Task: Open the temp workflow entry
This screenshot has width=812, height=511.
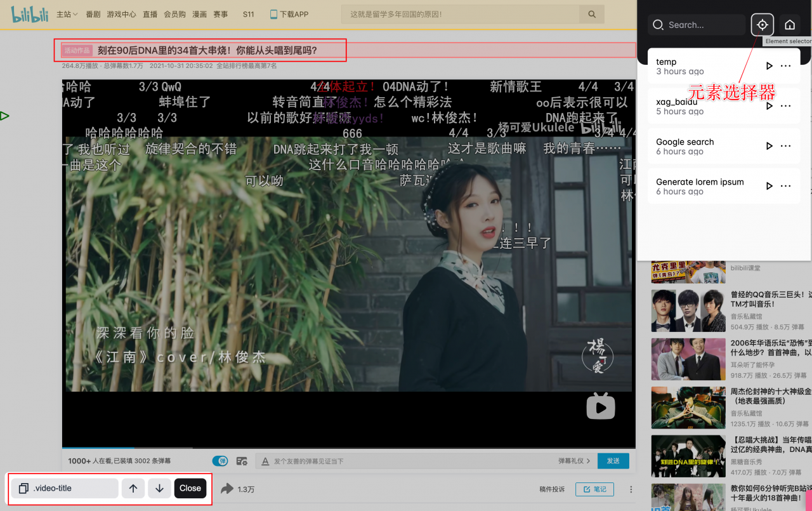Action: (724, 66)
